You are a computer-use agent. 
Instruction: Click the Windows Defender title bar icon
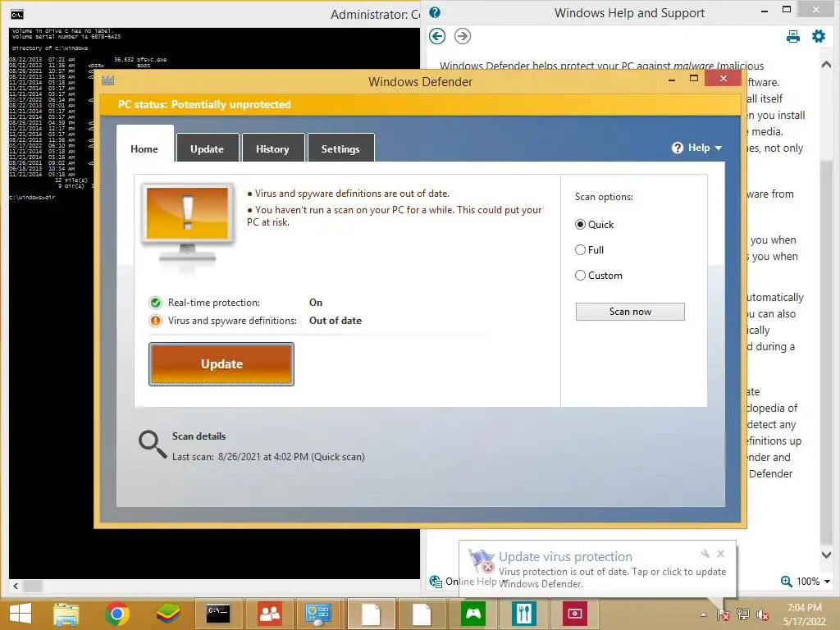coord(107,81)
